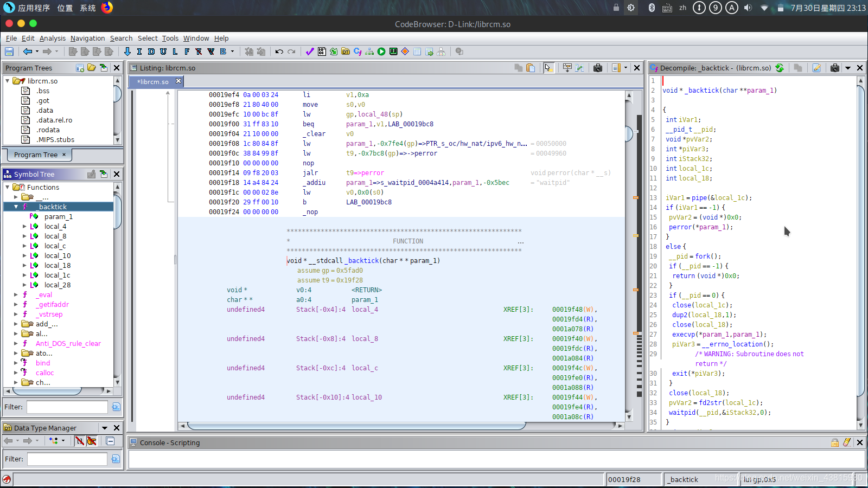Click the listing vertical scrollbar thumb

tap(629, 133)
